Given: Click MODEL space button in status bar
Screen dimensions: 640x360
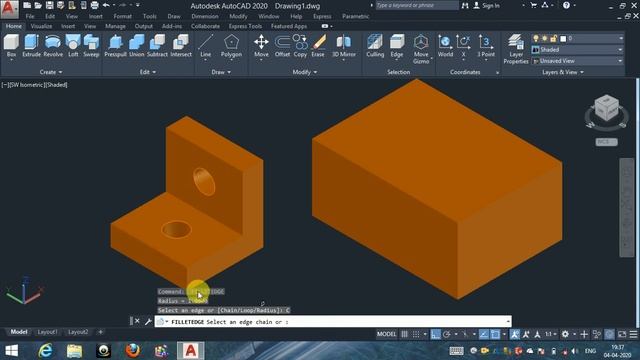Looking at the screenshot, I should (386, 334).
